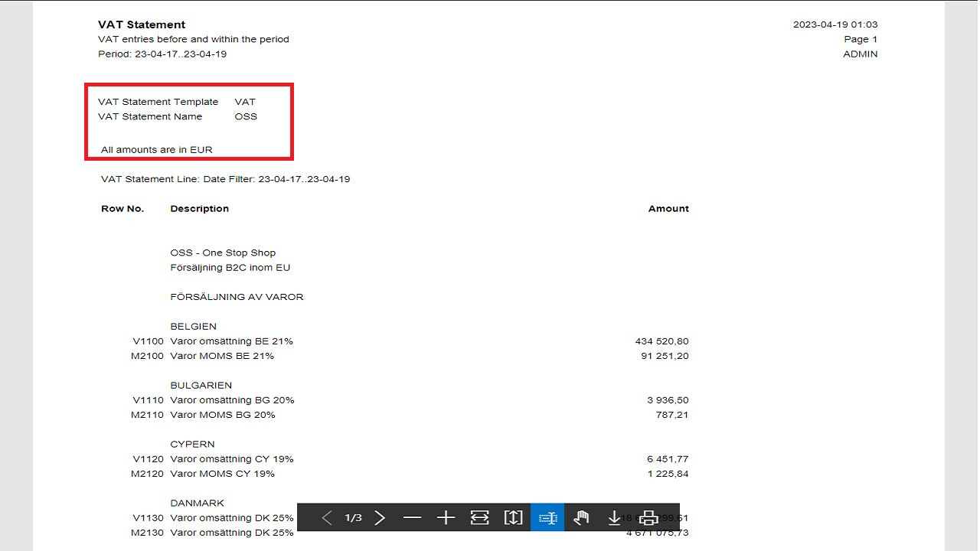Select the 'CYPERN' country heading
980x551 pixels.
192,444
